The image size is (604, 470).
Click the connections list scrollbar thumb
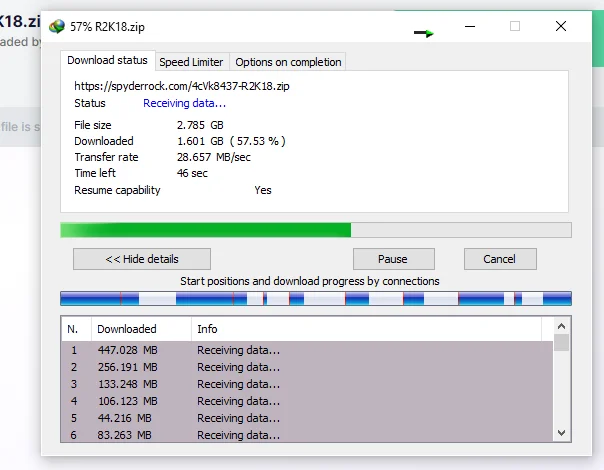point(562,342)
